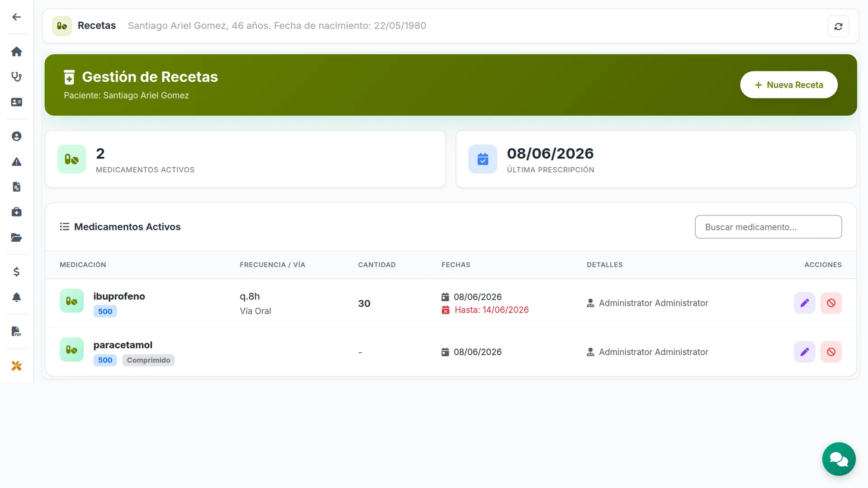Click the ibuprofeno row pill icon
The image size is (868, 488).
coord(71,301)
